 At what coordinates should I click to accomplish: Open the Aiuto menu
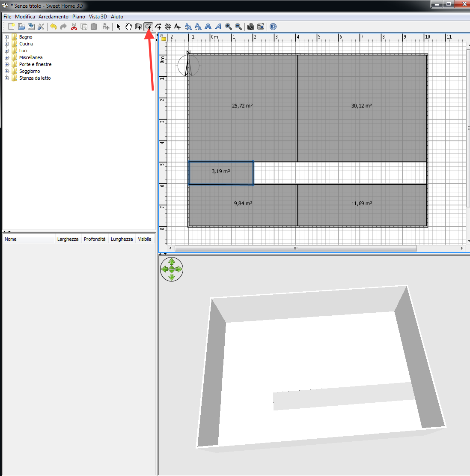click(x=117, y=17)
